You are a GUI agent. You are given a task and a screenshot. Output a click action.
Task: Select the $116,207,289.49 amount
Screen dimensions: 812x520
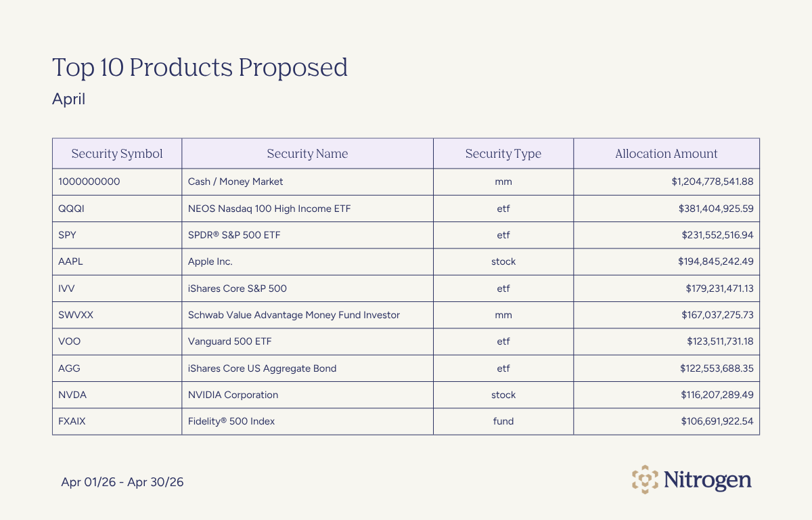pyautogui.click(x=717, y=395)
